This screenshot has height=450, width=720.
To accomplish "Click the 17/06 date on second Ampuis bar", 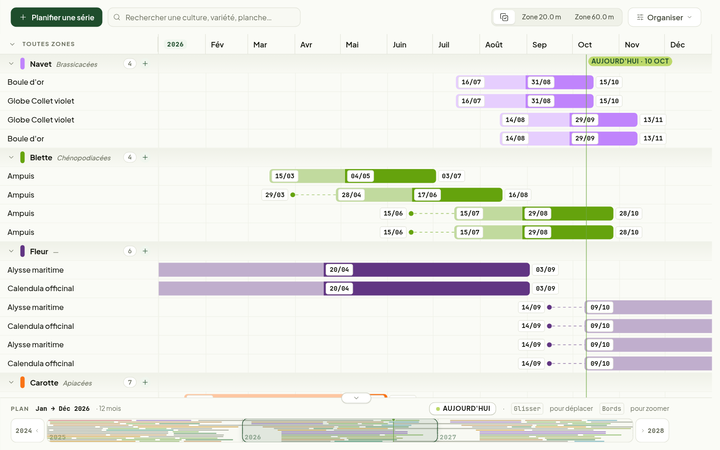I will tap(428, 195).
